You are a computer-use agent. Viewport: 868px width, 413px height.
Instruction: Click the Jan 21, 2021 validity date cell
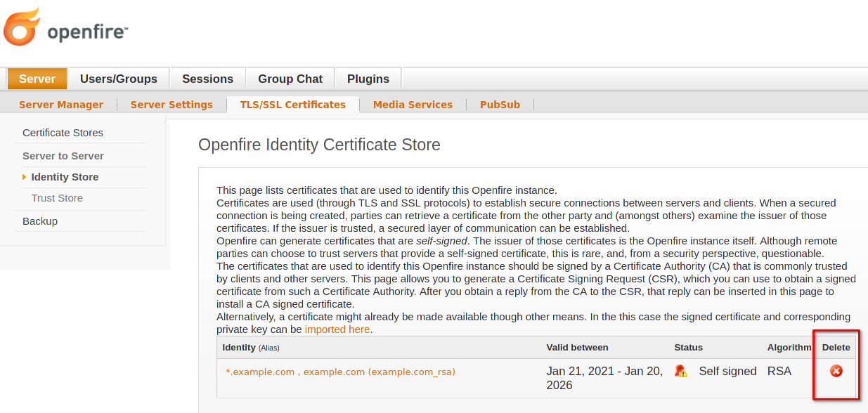[x=604, y=378]
